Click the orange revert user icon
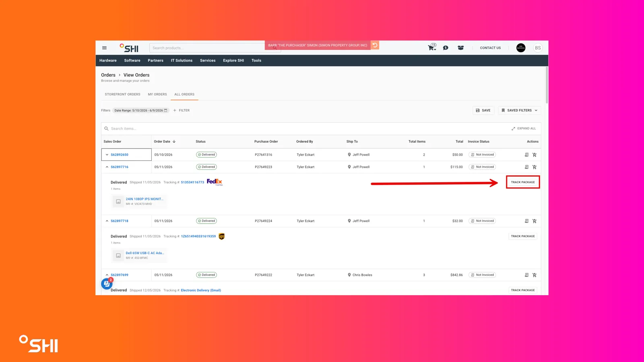Viewport: 644px width, 362px height. click(375, 45)
